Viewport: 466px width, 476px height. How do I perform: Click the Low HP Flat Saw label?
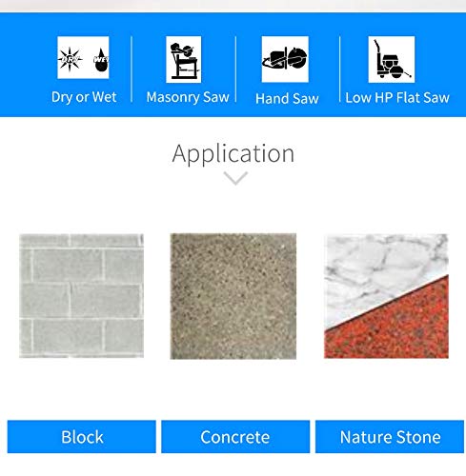(x=397, y=98)
